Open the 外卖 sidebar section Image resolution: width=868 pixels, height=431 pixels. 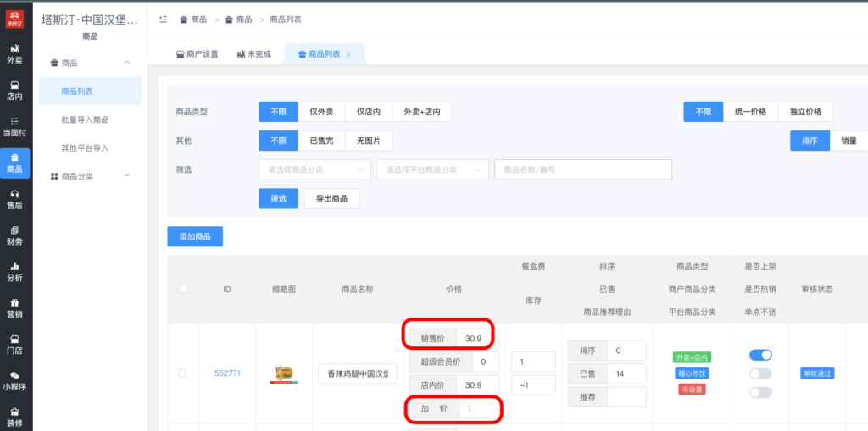(x=15, y=55)
